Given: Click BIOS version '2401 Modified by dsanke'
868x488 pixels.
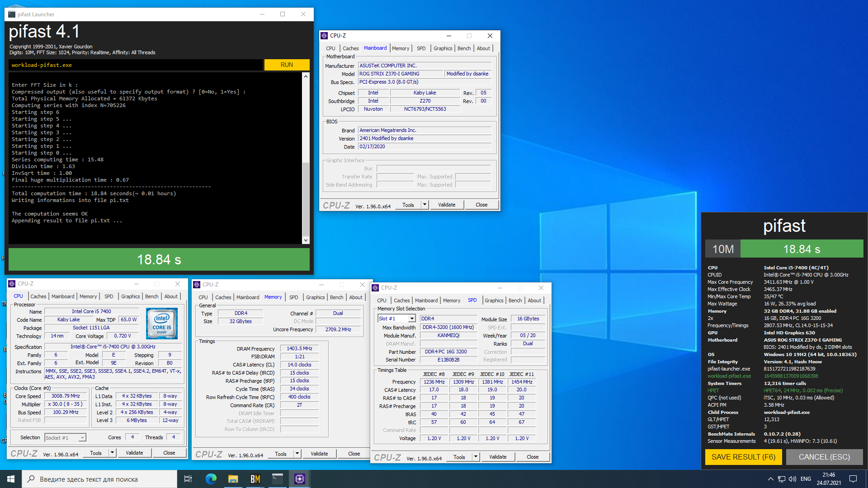Looking at the screenshot, I should [x=425, y=138].
